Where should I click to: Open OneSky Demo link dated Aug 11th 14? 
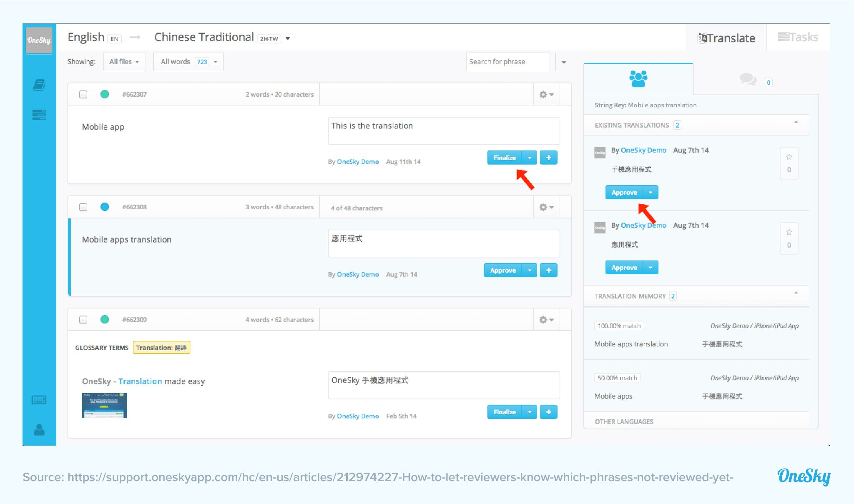358,162
